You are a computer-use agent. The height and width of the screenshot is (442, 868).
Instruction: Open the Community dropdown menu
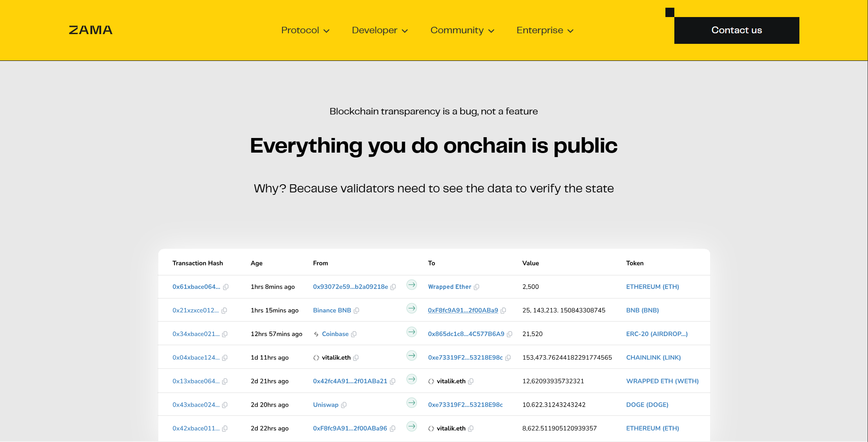[462, 30]
